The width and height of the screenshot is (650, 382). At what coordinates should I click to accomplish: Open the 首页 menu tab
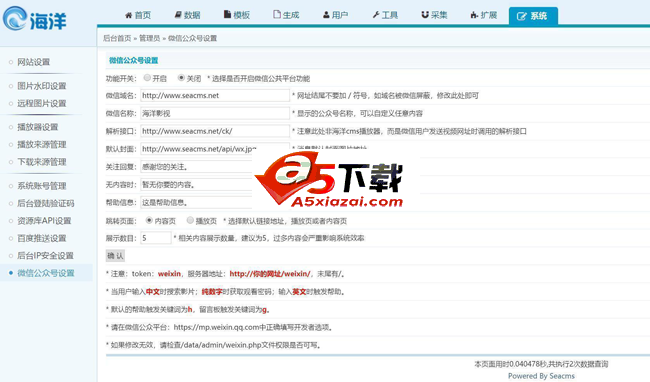(x=138, y=15)
